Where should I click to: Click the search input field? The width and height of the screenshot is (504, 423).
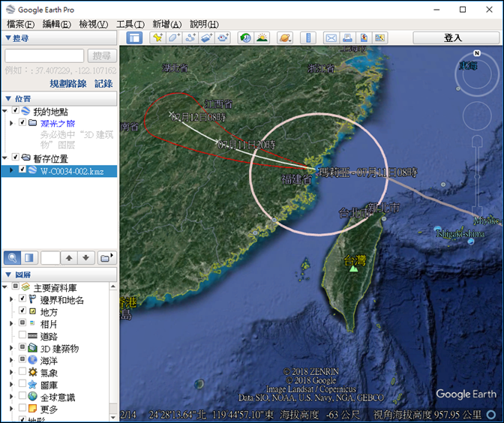(44, 56)
